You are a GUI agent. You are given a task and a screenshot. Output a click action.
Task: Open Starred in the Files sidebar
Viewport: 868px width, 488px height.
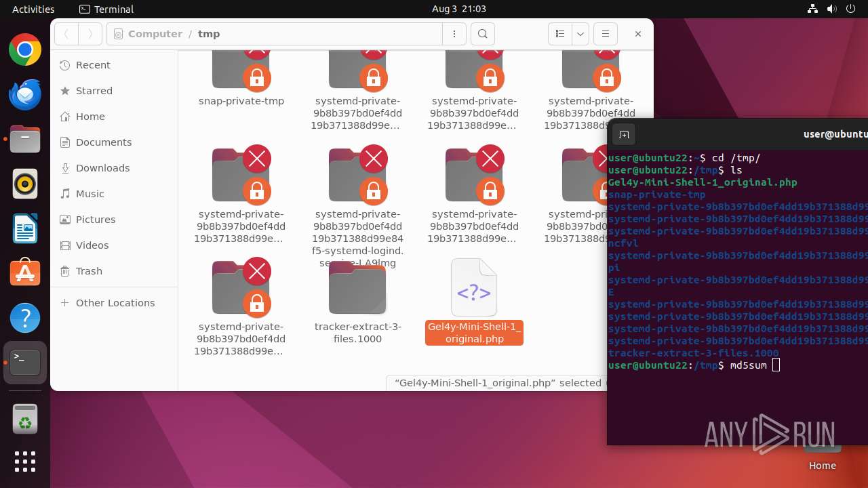[114, 91]
